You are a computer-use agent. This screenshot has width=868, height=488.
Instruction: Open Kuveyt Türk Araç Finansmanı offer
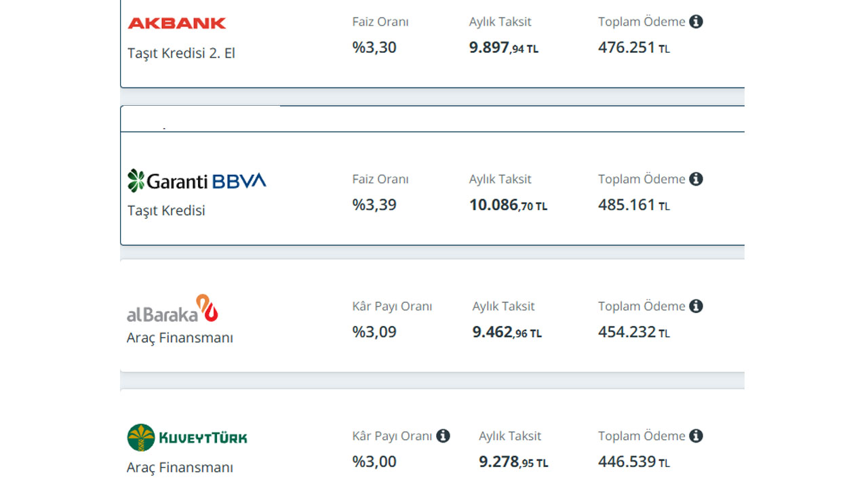[x=180, y=468]
